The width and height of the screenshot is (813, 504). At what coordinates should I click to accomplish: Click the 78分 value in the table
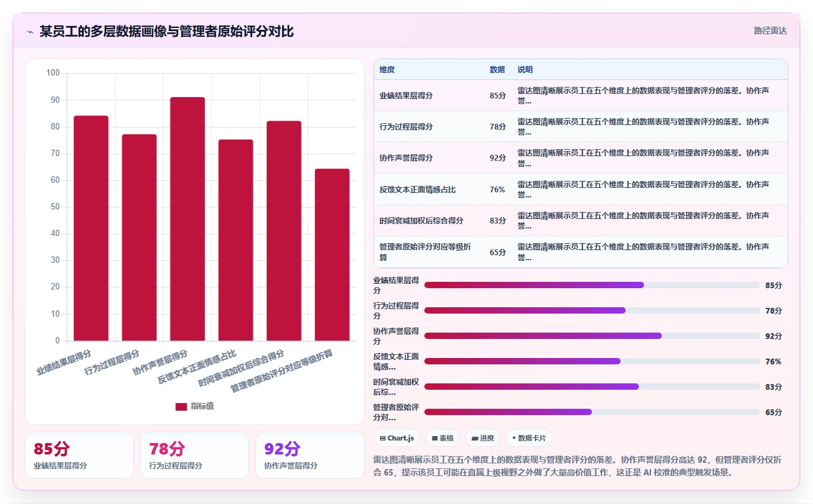[498, 127]
